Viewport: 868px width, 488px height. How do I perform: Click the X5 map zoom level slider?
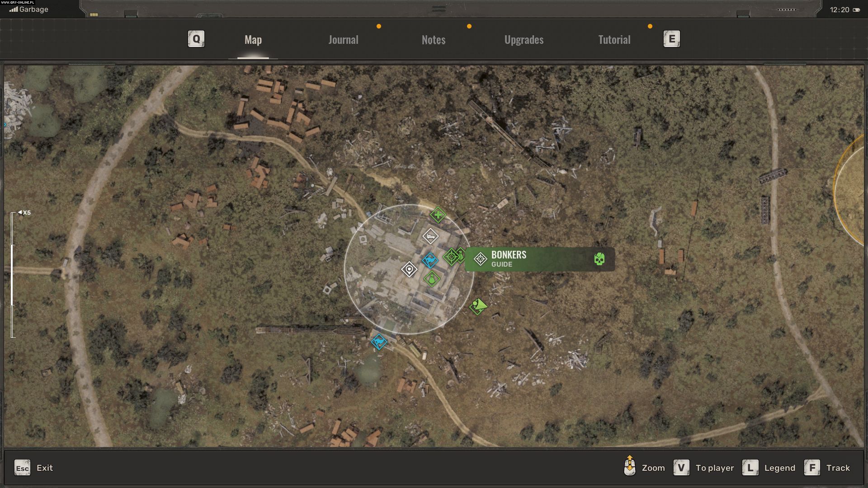13,275
